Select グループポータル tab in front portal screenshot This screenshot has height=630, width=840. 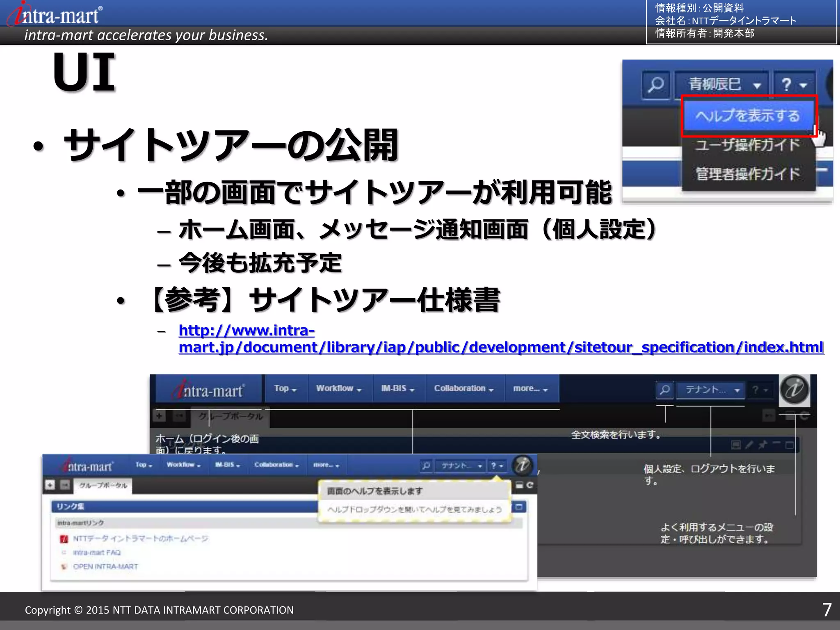[103, 486]
